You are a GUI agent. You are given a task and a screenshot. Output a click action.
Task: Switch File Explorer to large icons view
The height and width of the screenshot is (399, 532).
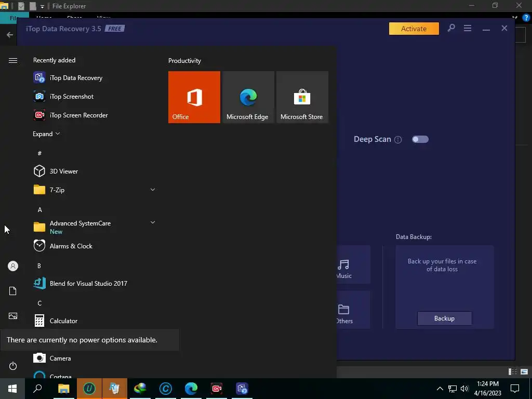524,372
